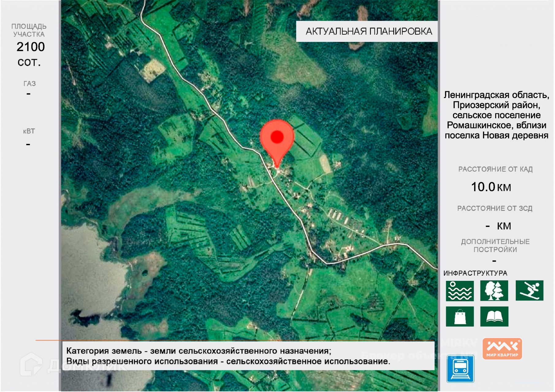Click the Ленинградская область address text

coord(496,115)
